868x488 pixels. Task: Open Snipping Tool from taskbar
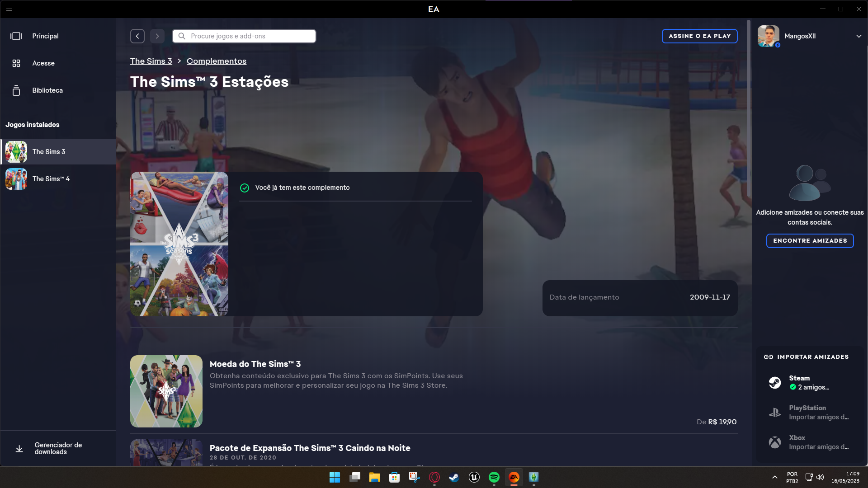click(x=414, y=477)
